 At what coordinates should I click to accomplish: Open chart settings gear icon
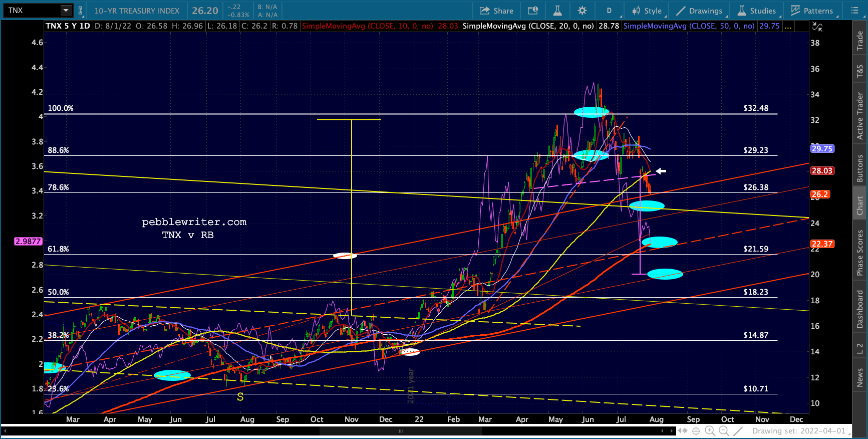(582, 11)
